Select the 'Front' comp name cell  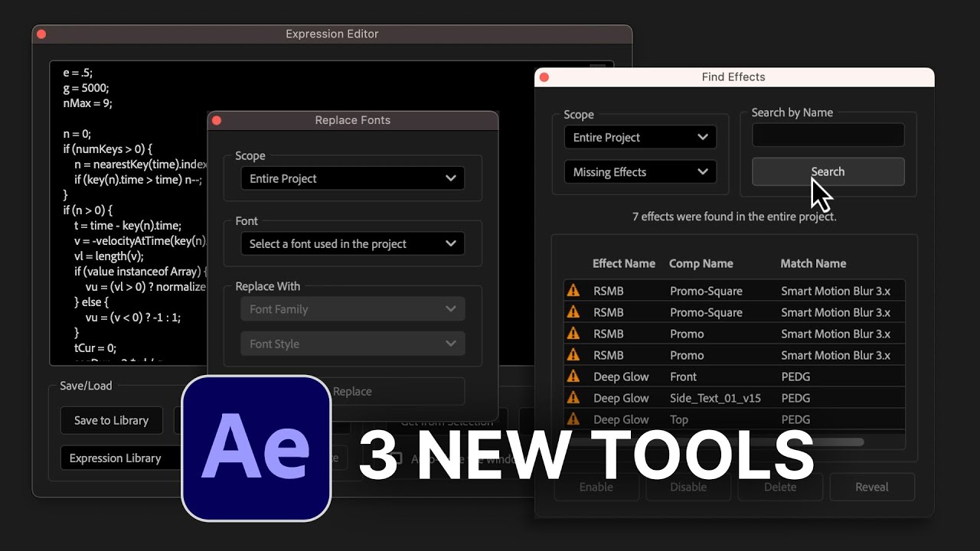click(683, 377)
